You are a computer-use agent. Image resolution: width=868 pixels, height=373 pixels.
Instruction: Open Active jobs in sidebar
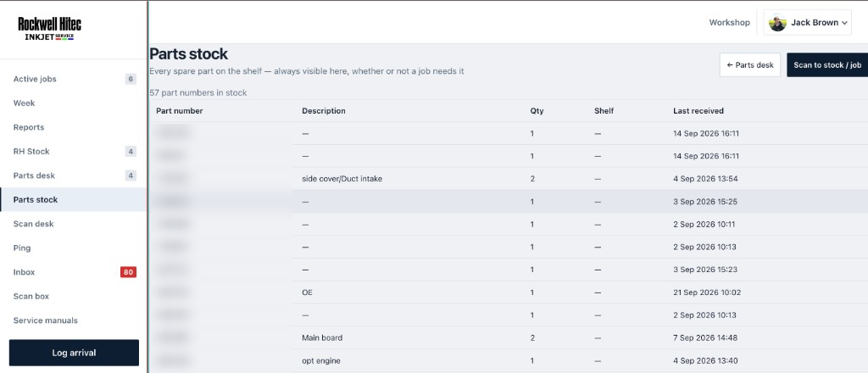[73, 79]
